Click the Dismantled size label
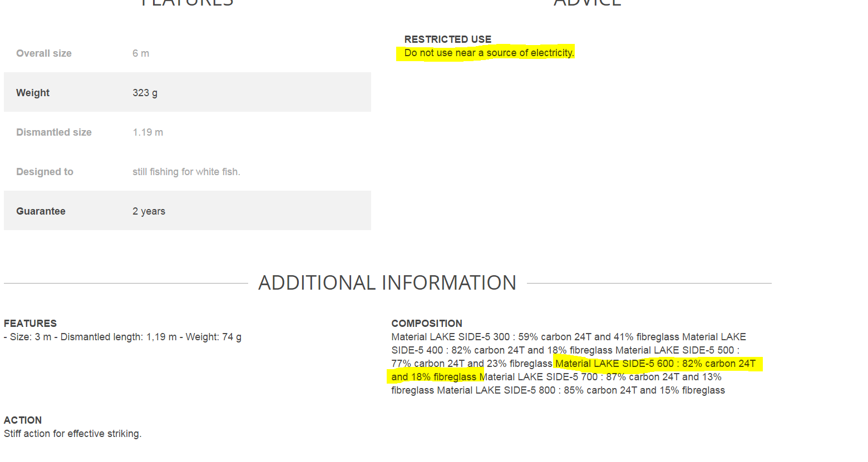Viewport: 868px width, 462px height. [54, 132]
